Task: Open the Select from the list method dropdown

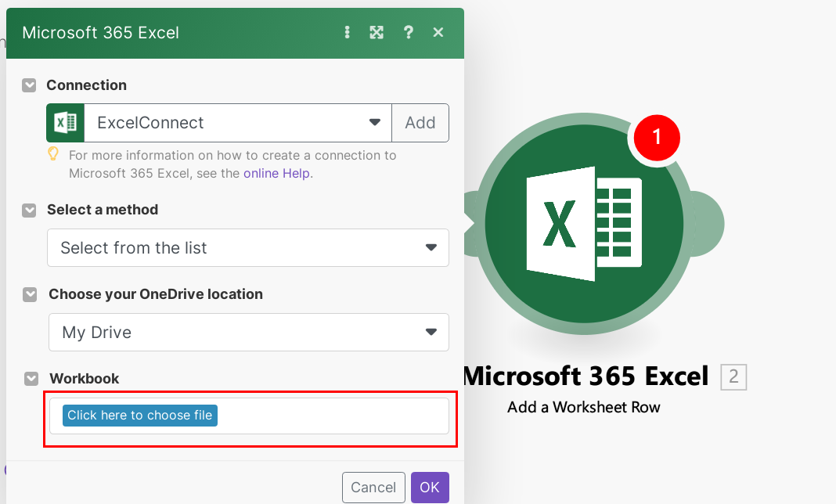Action: (x=248, y=247)
